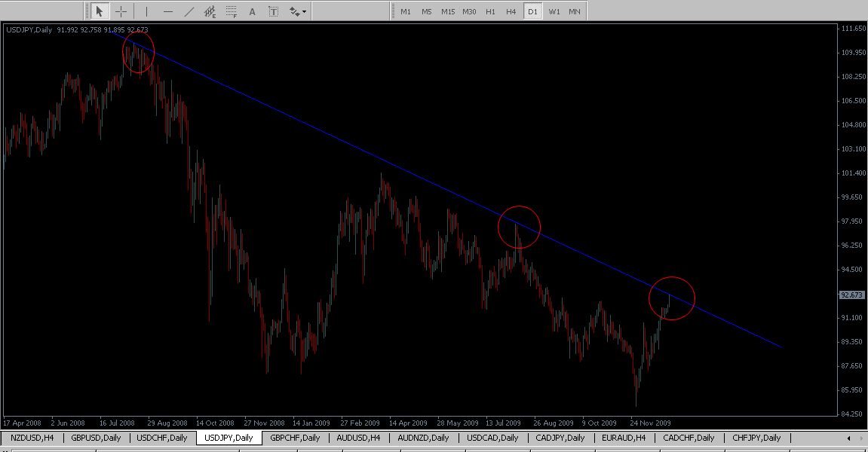Select the cursor arrow tool
Screen dimensions: 868x452
click(x=100, y=11)
